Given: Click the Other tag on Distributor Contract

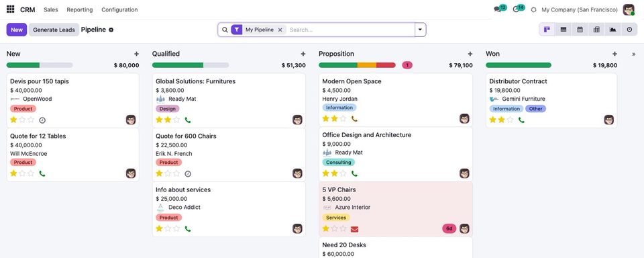Looking at the screenshot, I should tap(535, 109).
